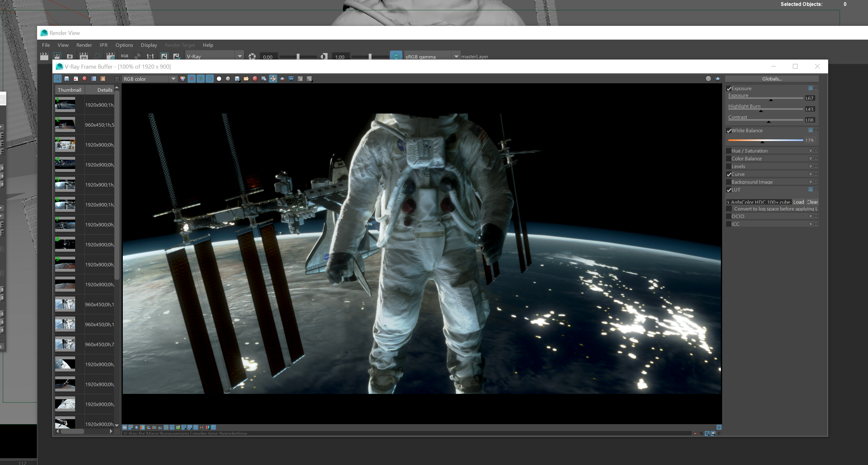Open the renderer selector V-Ray dropdown

[214, 56]
